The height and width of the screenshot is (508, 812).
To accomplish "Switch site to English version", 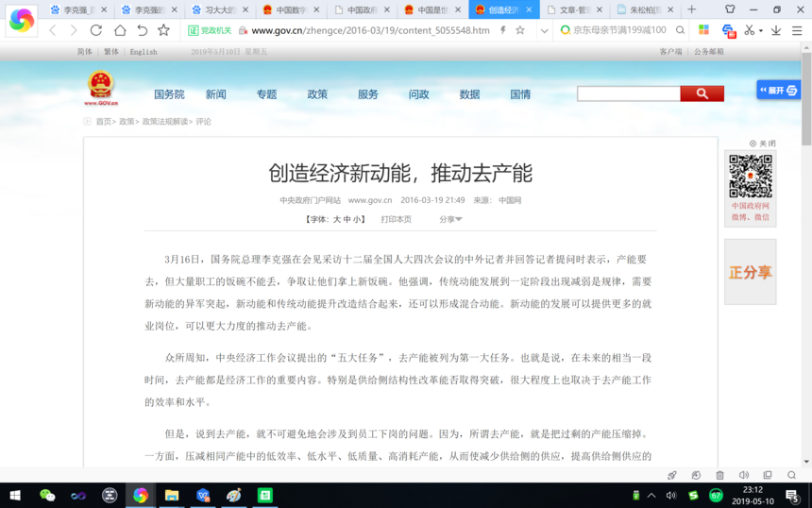I will pos(144,52).
